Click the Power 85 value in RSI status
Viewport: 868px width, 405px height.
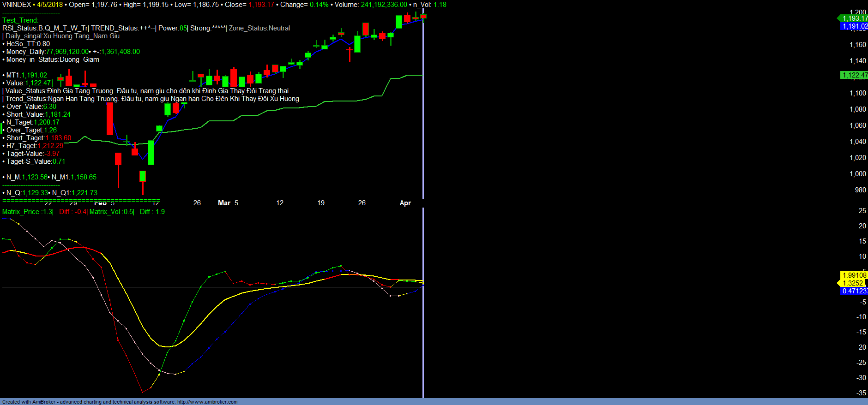183,28
